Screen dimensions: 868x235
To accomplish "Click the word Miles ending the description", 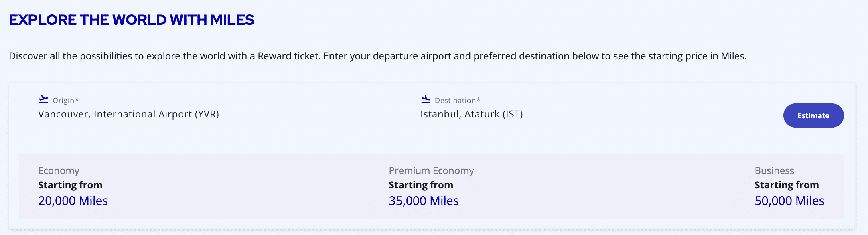I will (733, 56).
